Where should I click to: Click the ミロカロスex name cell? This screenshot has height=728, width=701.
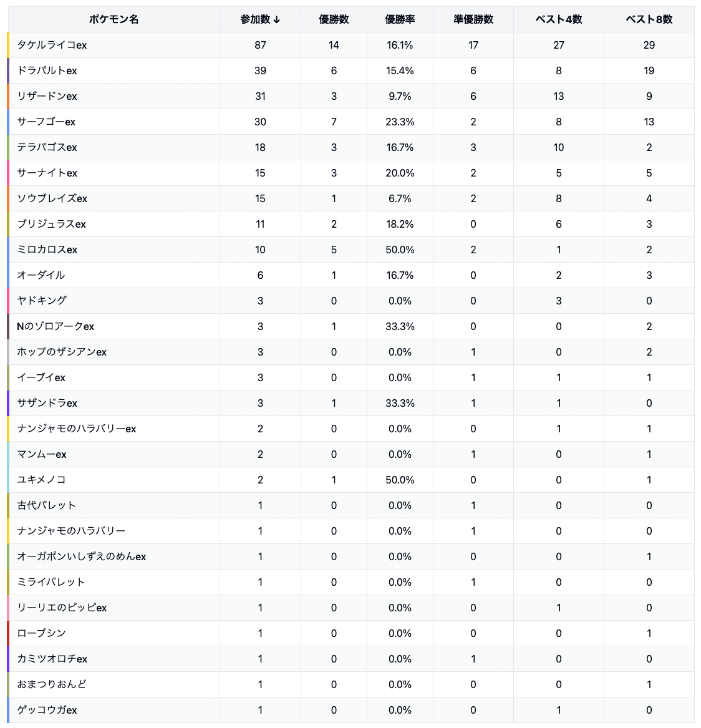click(47, 250)
